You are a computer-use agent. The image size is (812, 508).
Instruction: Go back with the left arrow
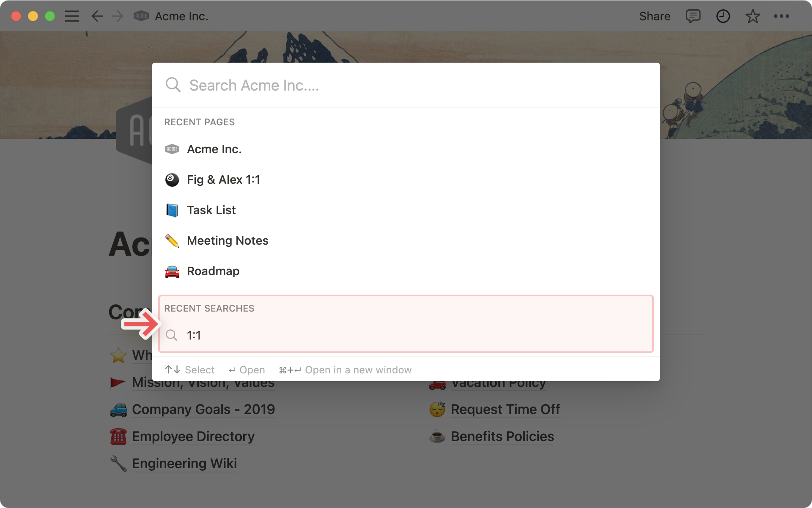coord(97,16)
